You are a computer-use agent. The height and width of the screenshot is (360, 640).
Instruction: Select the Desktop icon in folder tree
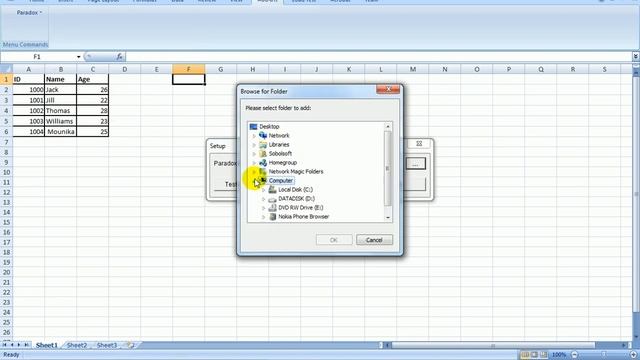click(253, 127)
